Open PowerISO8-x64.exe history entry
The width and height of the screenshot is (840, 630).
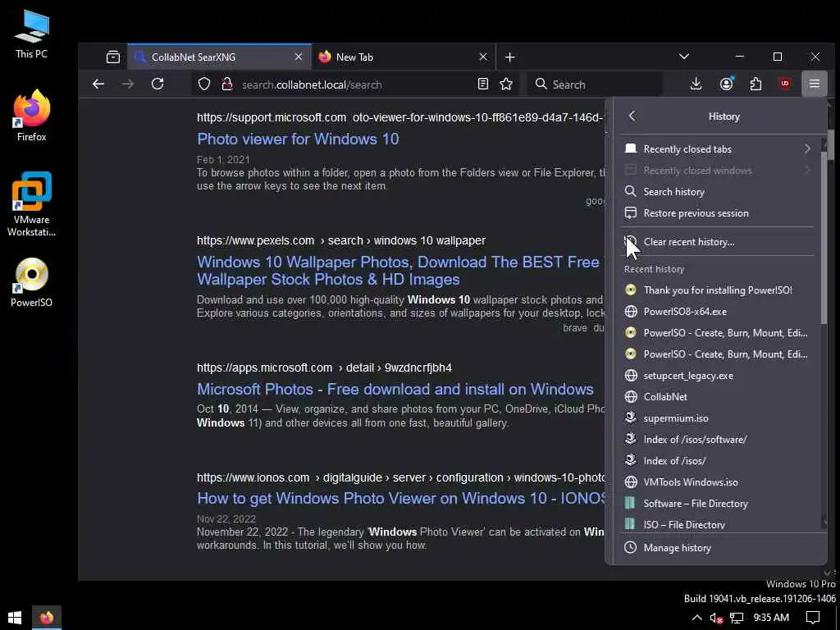pos(718,311)
